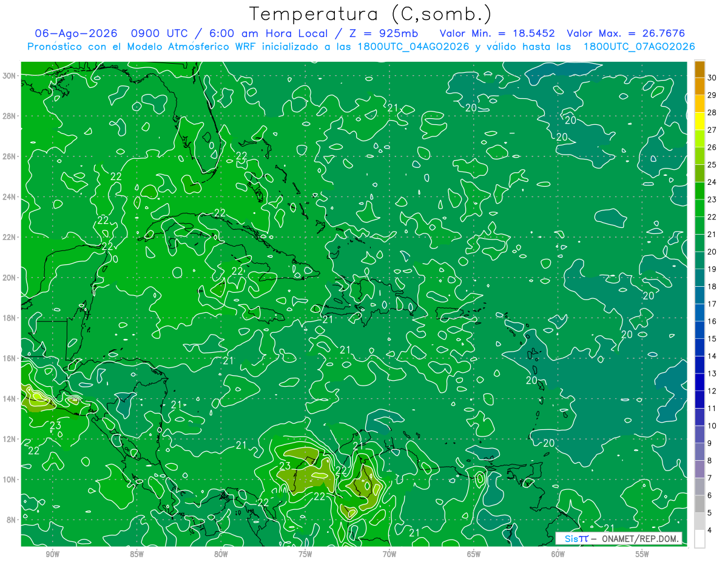Click the white legend swatch below 4
Viewport: 728px width, 562px height.
[x=699, y=539]
